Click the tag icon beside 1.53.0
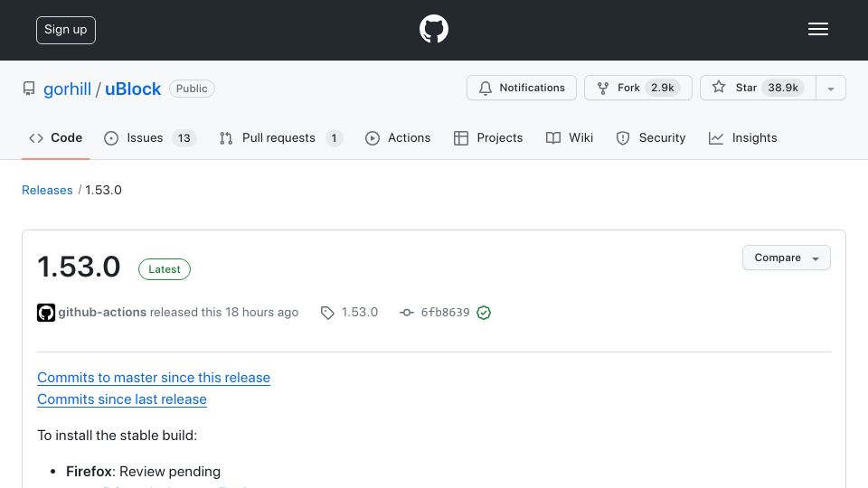Image resolution: width=868 pixels, height=488 pixels. pyautogui.click(x=327, y=313)
